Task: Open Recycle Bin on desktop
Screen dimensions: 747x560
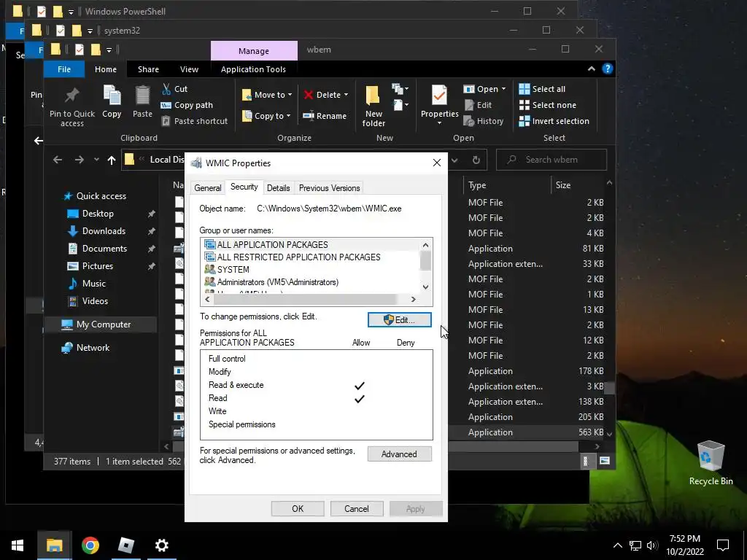Action: tap(711, 463)
